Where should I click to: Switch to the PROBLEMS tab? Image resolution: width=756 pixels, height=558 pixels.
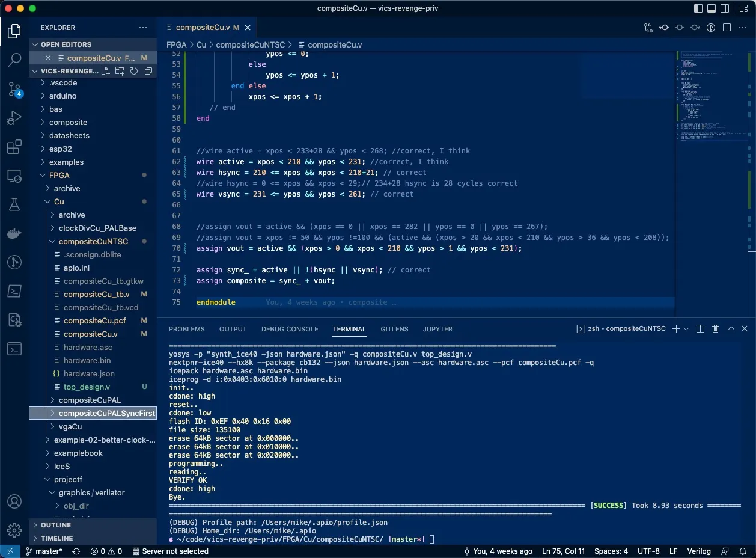[186, 329]
